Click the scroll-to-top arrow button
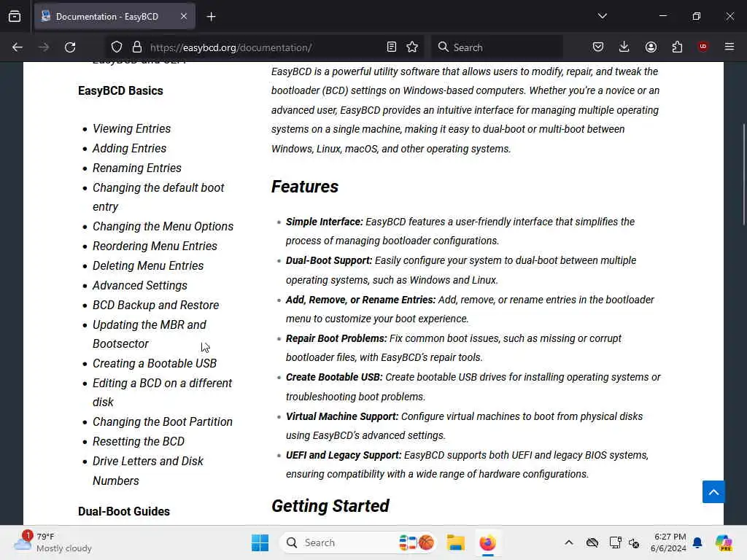The height and width of the screenshot is (560, 747). 713,492
